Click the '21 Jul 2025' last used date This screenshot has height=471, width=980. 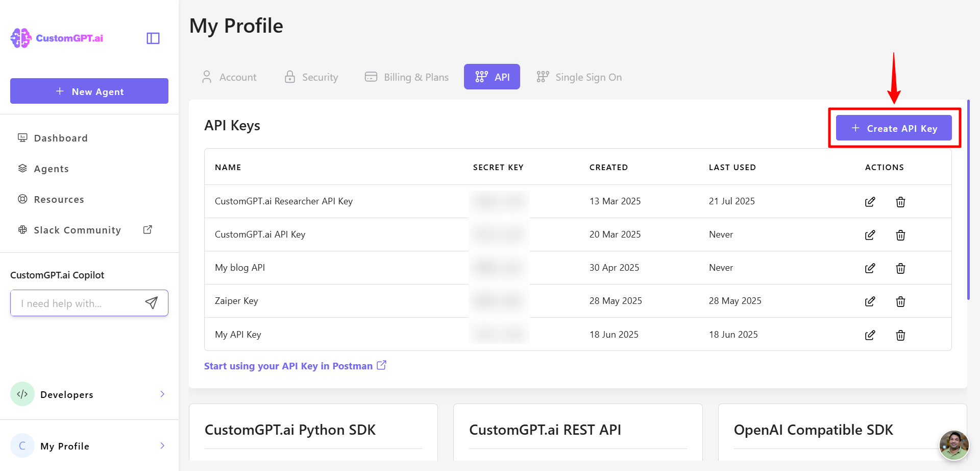(x=732, y=201)
